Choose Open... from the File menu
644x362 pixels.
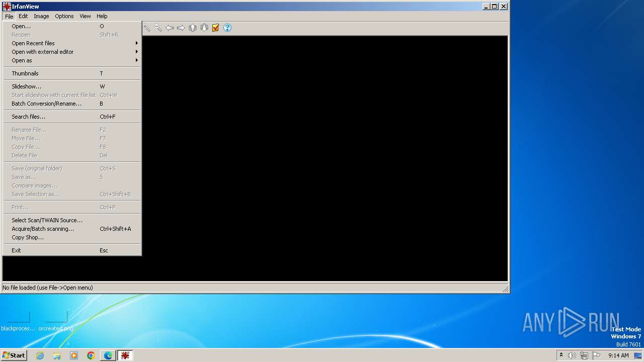coord(72,26)
